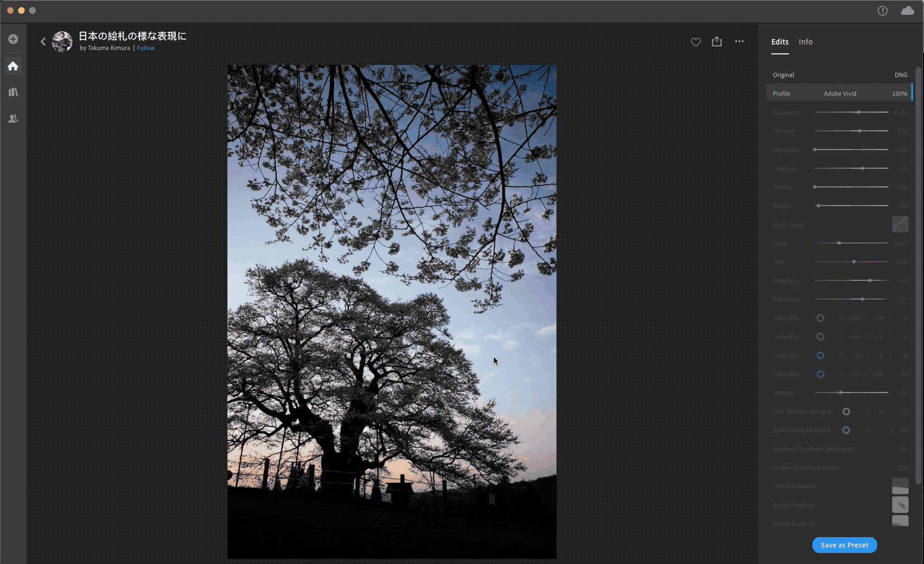Open the Home view icon
The width and height of the screenshot is (924, 564).
pyautogui.click(x=13, y=67)
